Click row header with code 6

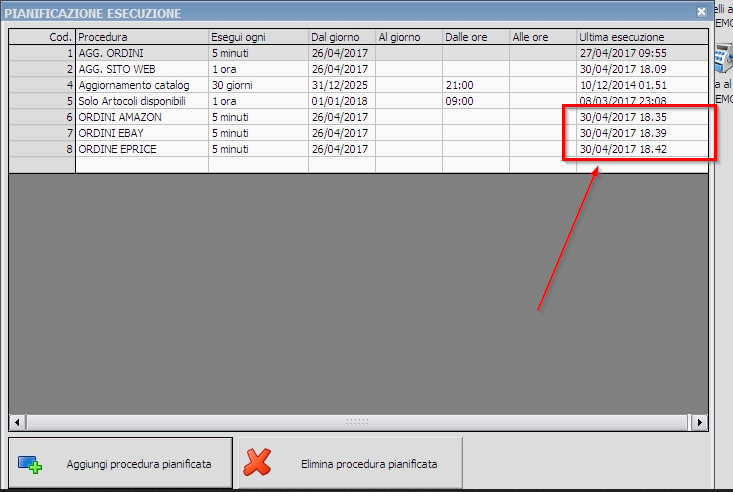pos(42,117)
